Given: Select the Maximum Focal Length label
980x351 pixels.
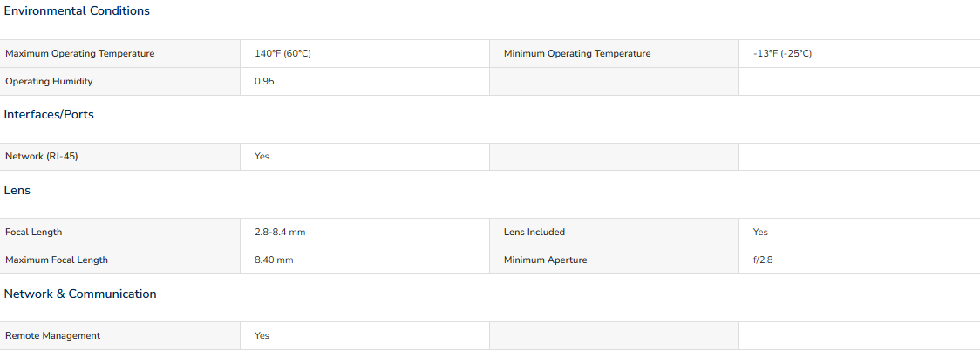Looking at the screenshot, I should pos(57,260).
